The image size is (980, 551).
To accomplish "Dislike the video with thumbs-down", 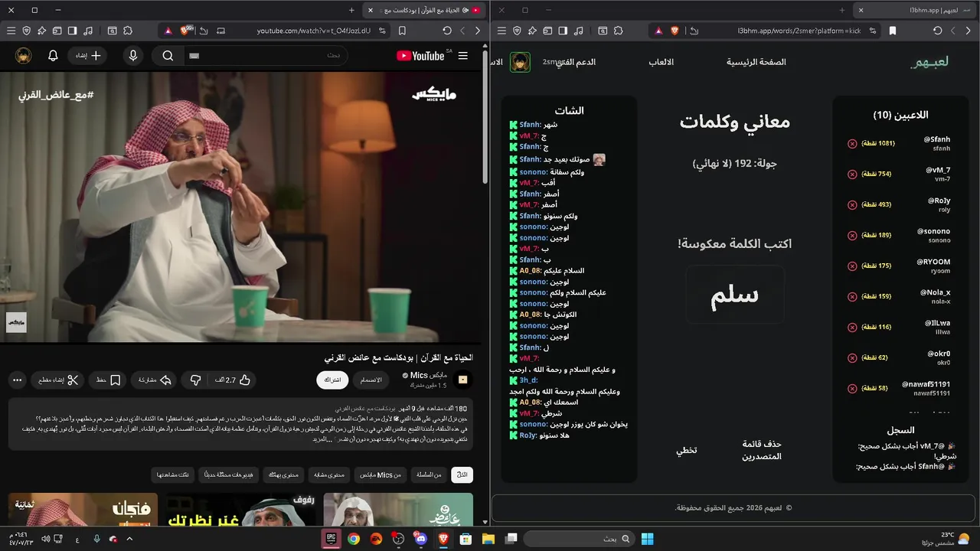I will pos(194,380).
